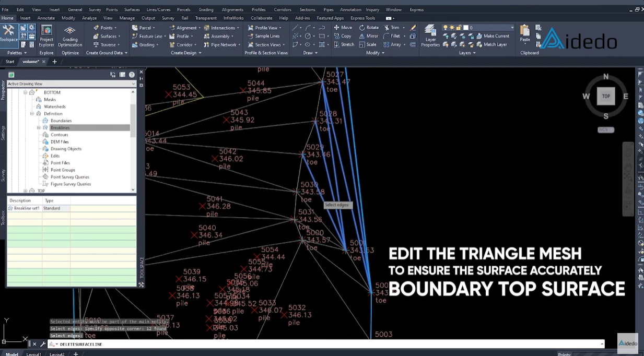Expand the Modify panel dropdown
Image resolution: width=644 pixels, height=356 pixels.
pos(375,53)
